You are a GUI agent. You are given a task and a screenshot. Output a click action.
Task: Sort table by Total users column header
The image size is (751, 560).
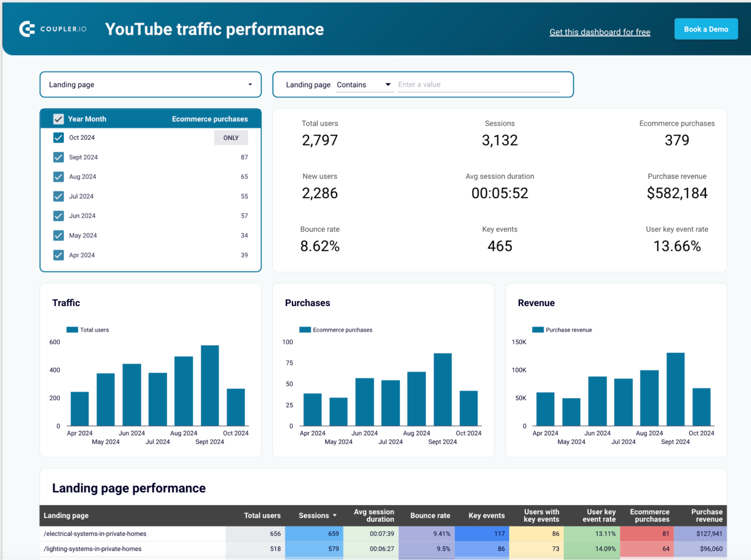point(262,515)
